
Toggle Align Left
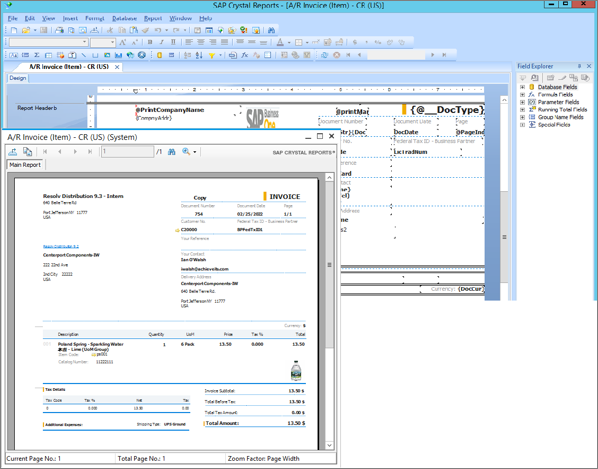pos(189,42)
